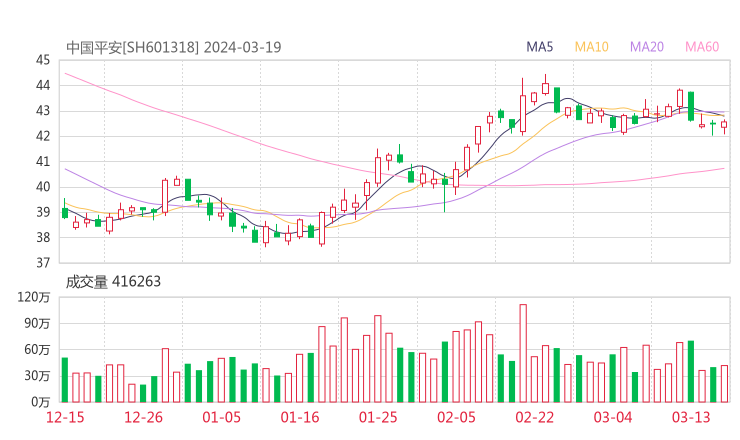Image resolution: width=740 pixels, height=440 pixels.
Task: Click the MA60 legend label
Action: pyautogui.click(x=702, y=47)
